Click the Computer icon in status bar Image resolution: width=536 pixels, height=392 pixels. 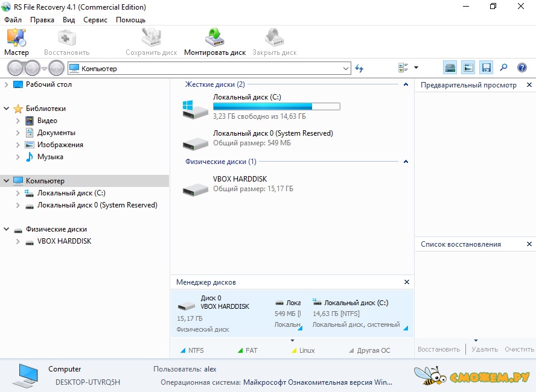pyautogui.click(x=25, y=376)
